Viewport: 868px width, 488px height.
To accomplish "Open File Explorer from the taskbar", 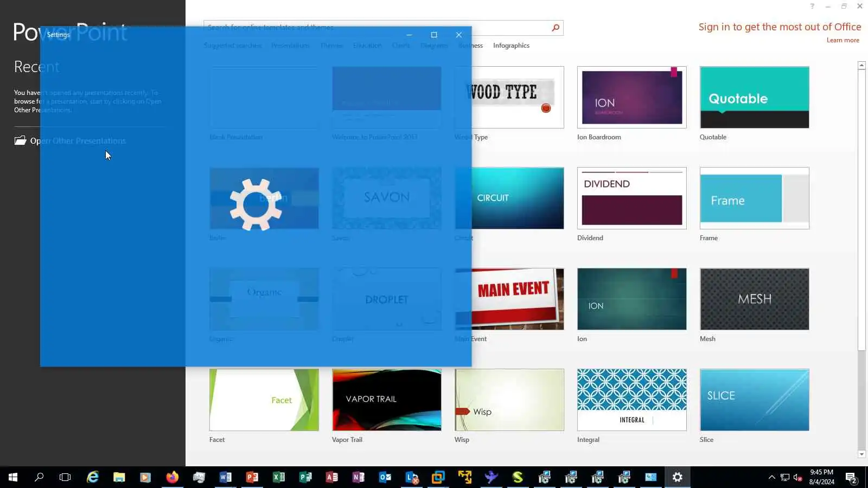I will 119,477.
